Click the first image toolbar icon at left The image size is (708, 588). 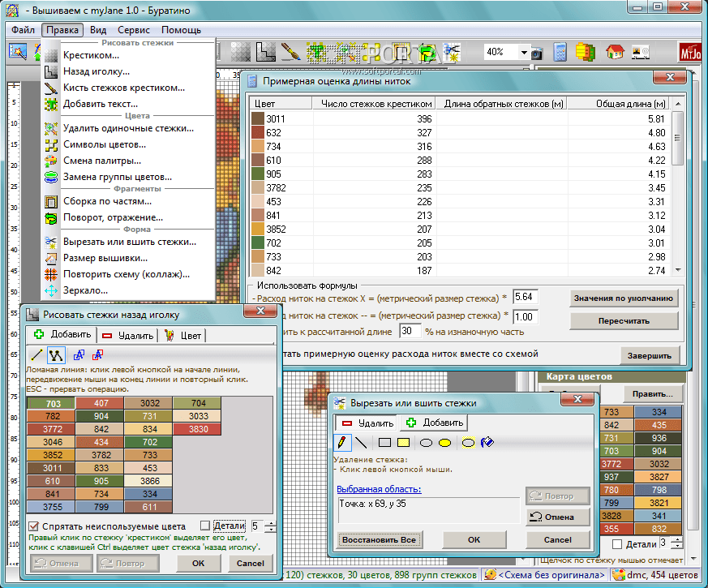coord(18,51)
